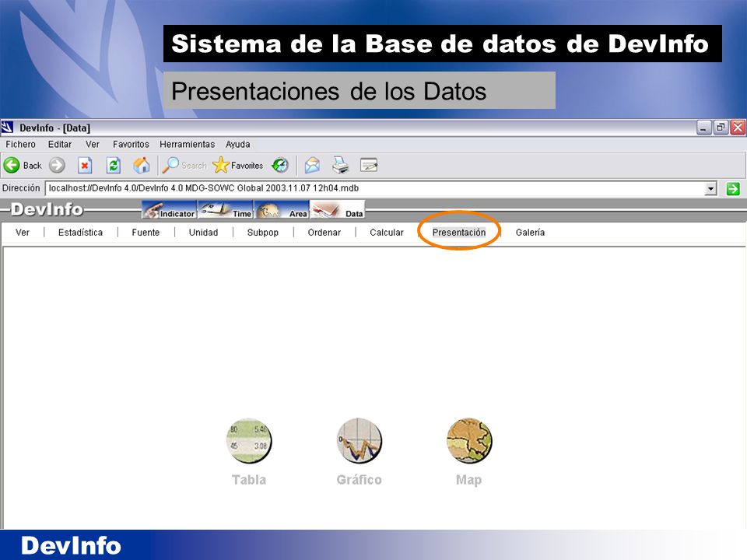Click the Edit note icon in toolbar

369,165
